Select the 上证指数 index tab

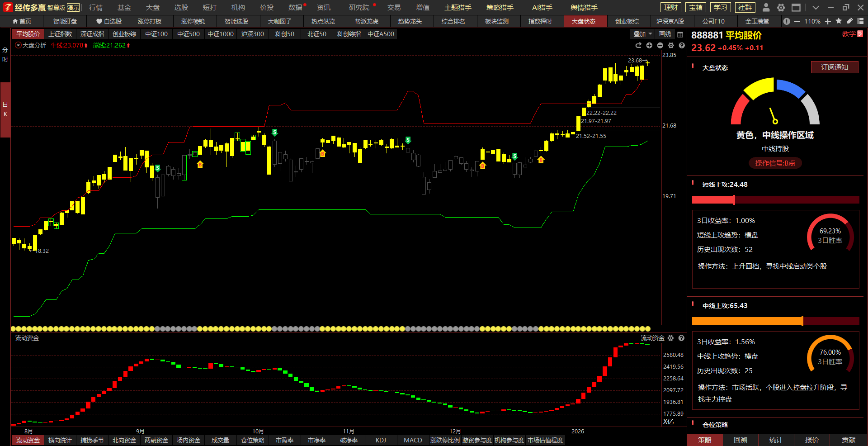click(60, 34)
